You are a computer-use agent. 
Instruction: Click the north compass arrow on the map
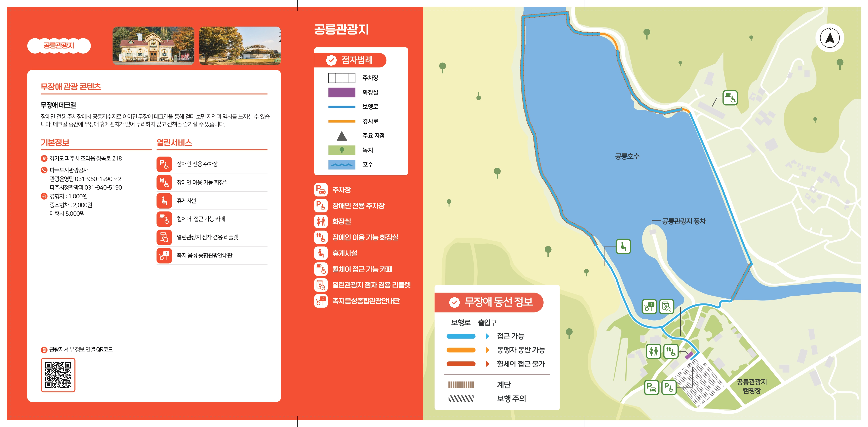(x=830, y=38)
